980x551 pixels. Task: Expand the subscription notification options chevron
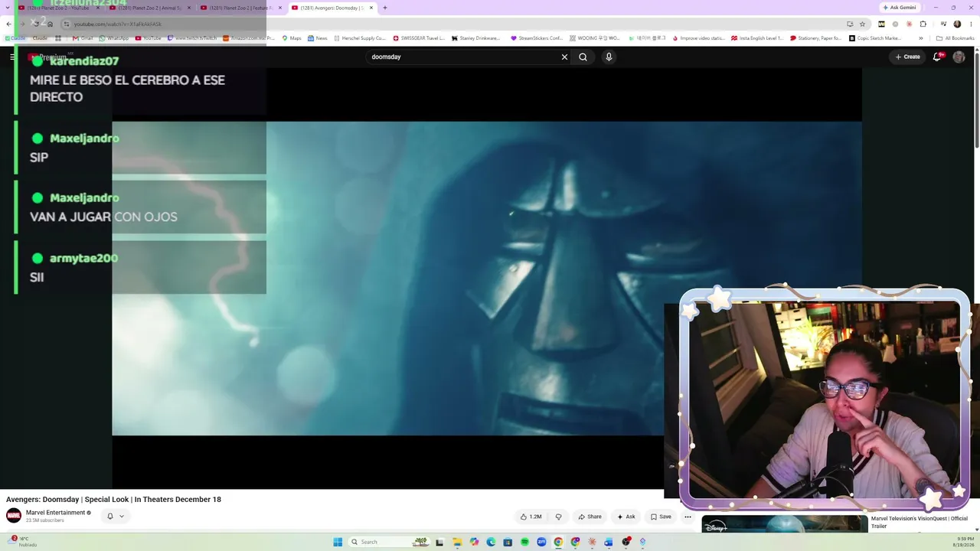click(x=121, y=516)
